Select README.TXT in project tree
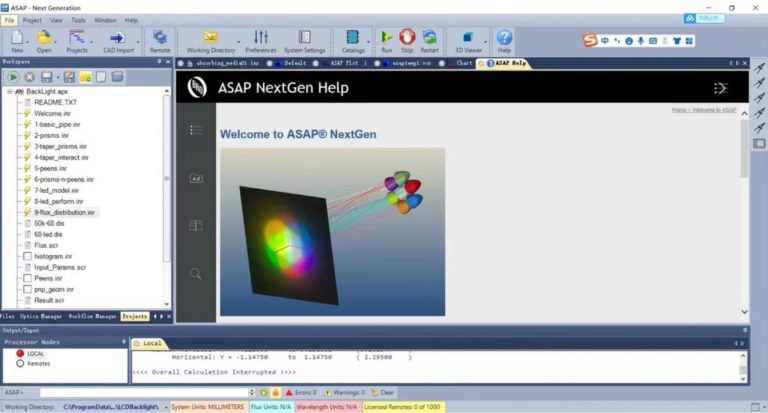 point(55,102)
